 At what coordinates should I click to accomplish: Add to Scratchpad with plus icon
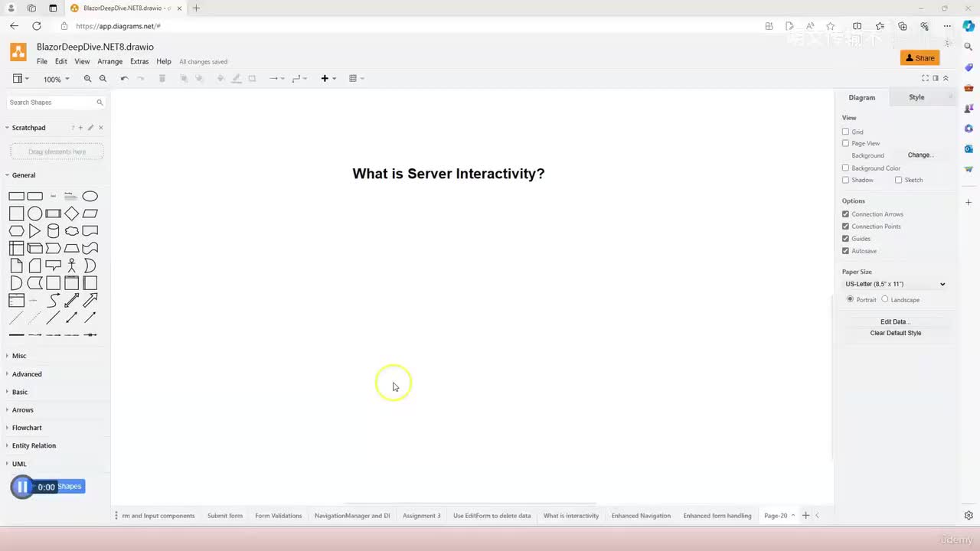click(80, 128)
